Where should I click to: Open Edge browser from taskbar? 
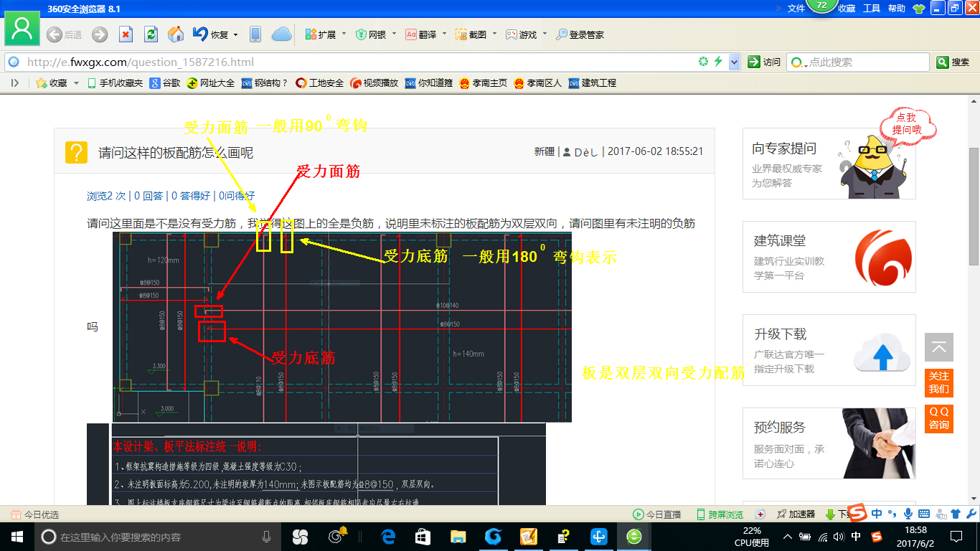coord(389,537)
